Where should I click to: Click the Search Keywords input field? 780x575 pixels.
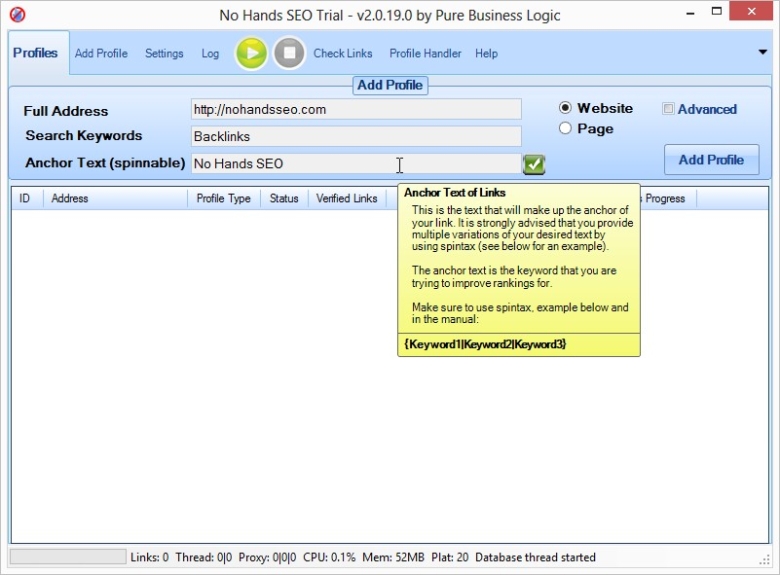click(355, 136)
